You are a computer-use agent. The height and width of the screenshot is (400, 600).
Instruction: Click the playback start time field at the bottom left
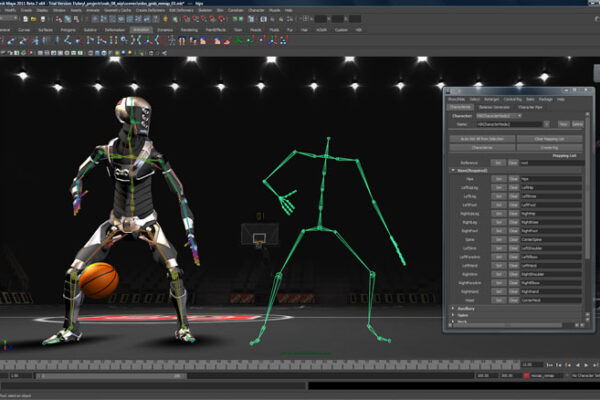(x=21, y=376)
